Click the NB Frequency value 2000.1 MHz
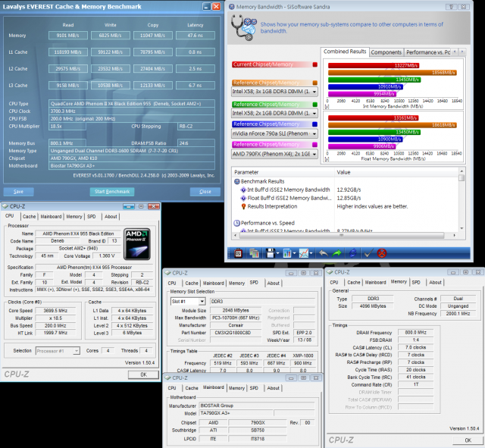This screenshot has width=485, height=448. (x=458, y=314)
